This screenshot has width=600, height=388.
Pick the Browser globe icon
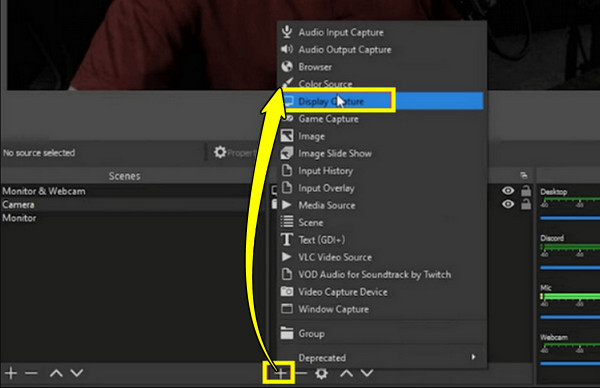(x=287, y=67)
